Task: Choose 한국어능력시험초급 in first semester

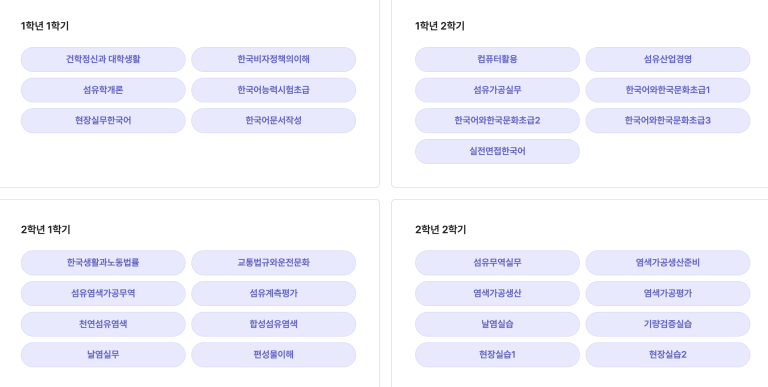Action: [274, 90]
